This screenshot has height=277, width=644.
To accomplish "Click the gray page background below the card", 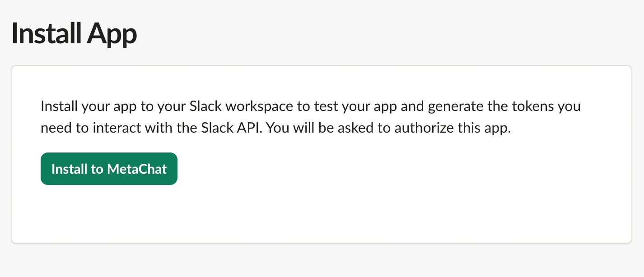I will [x=316, y=262].
